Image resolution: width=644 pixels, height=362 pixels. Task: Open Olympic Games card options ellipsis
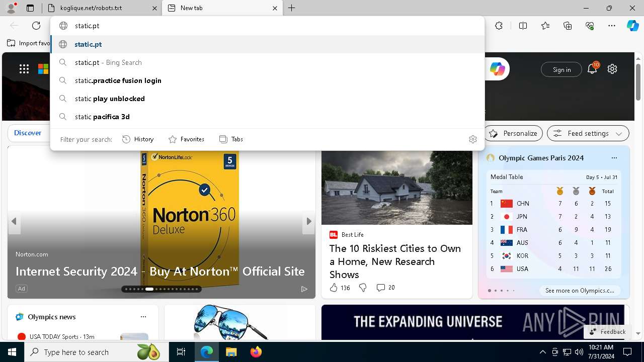[x=614, y=158]
